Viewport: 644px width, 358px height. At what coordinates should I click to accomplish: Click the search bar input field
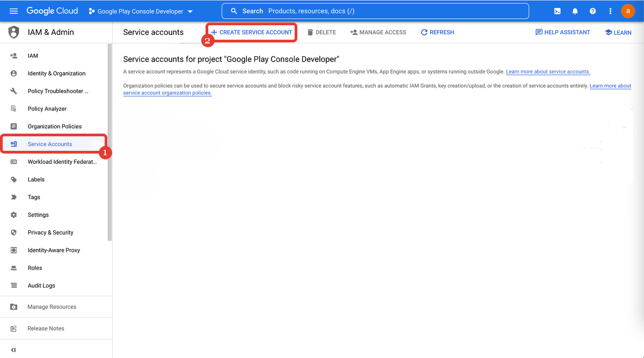pyautogui.click(x=375, y=11)
